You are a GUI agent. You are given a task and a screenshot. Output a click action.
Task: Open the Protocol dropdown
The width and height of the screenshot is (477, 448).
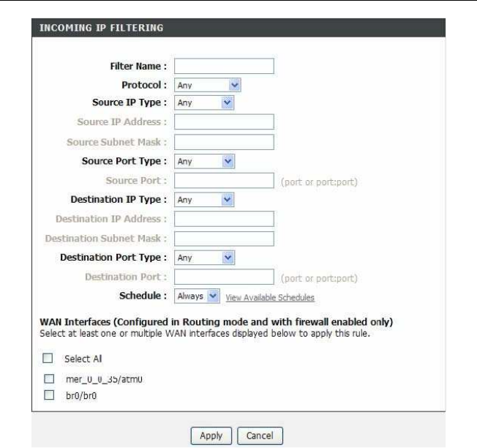(208, 85)
